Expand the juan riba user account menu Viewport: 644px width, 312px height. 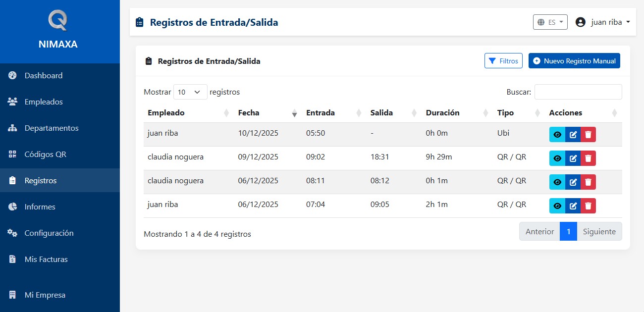coord(602,22)
